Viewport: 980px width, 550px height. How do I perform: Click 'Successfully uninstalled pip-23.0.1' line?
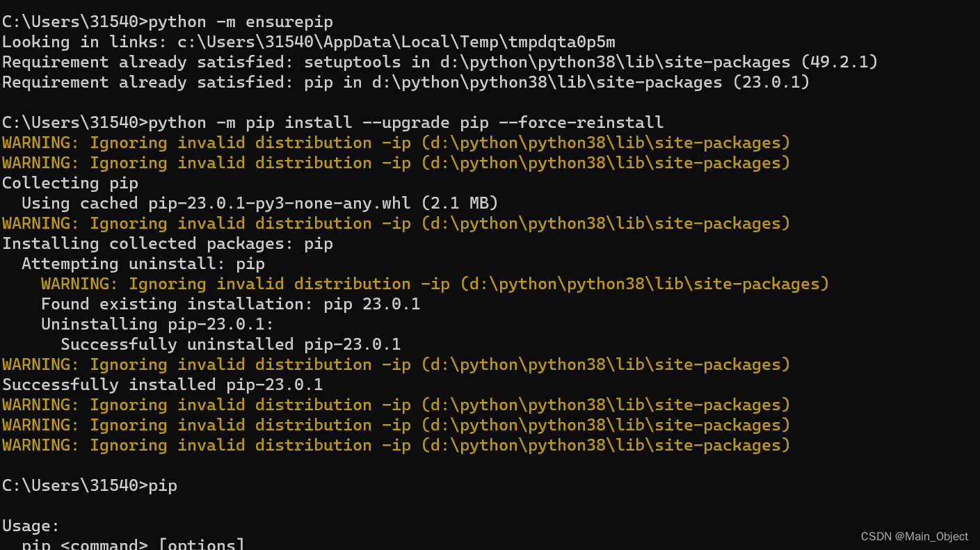pos(231,344)
